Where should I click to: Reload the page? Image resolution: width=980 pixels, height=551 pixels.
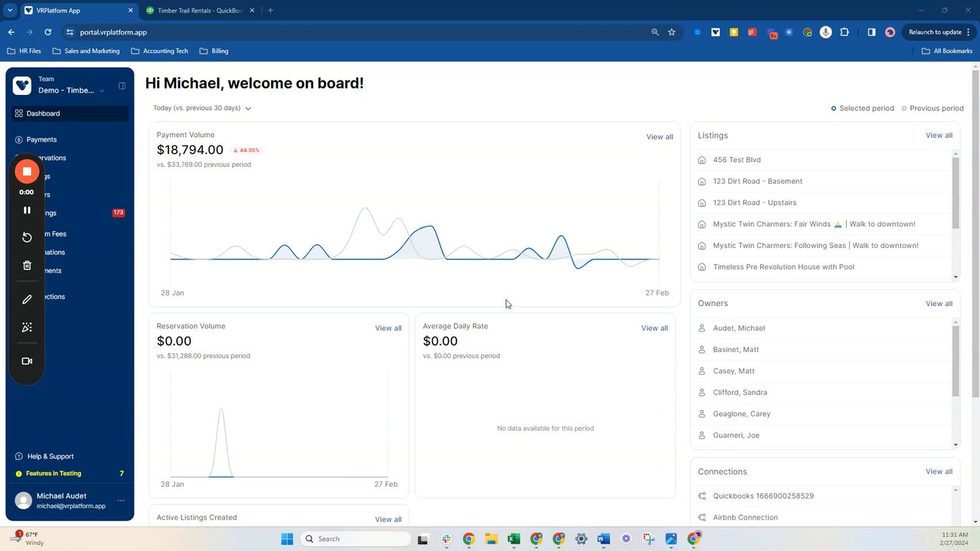point(47,32)
